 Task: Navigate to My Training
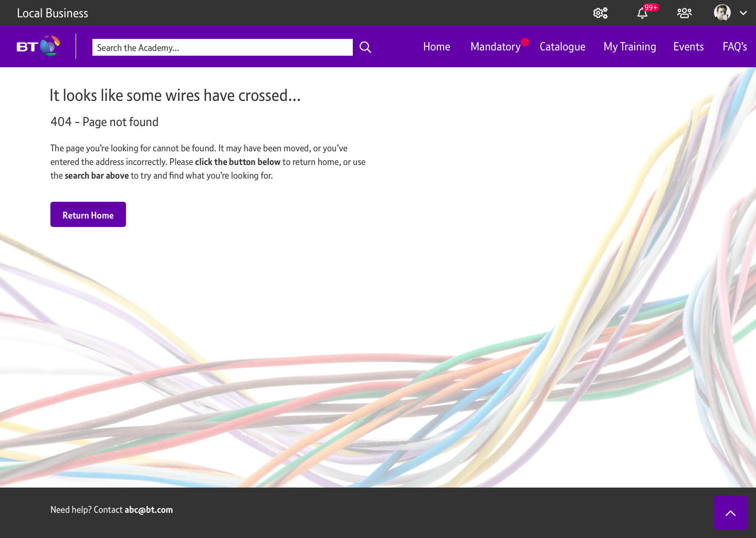click(x=629, y=47)
